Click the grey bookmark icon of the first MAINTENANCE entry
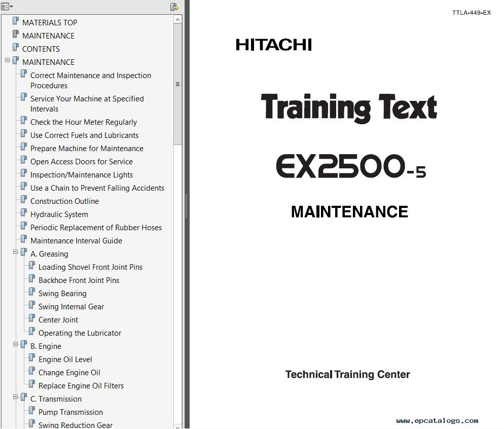 15,34
